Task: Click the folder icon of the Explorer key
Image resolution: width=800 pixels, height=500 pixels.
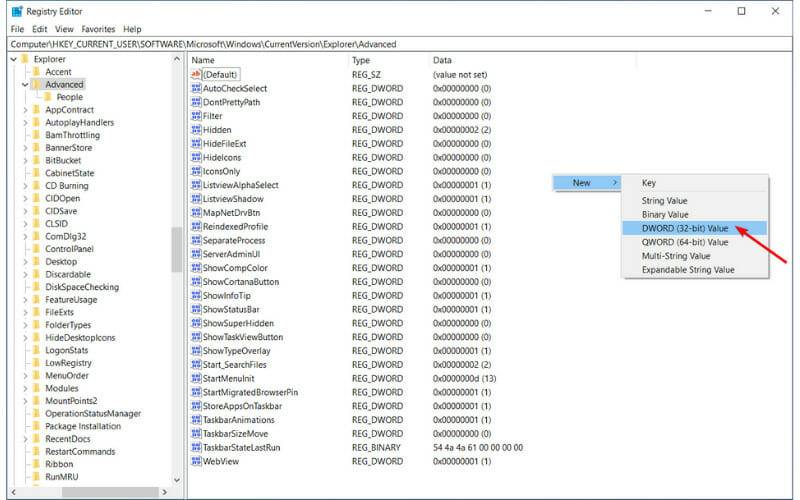Action: pyautogui.click(x=26, y=59)
